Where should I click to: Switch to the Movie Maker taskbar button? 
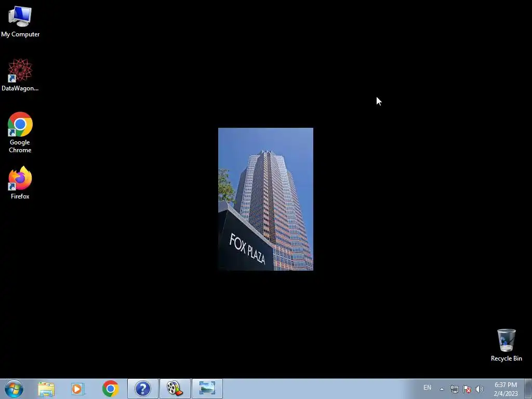[175, 389]
